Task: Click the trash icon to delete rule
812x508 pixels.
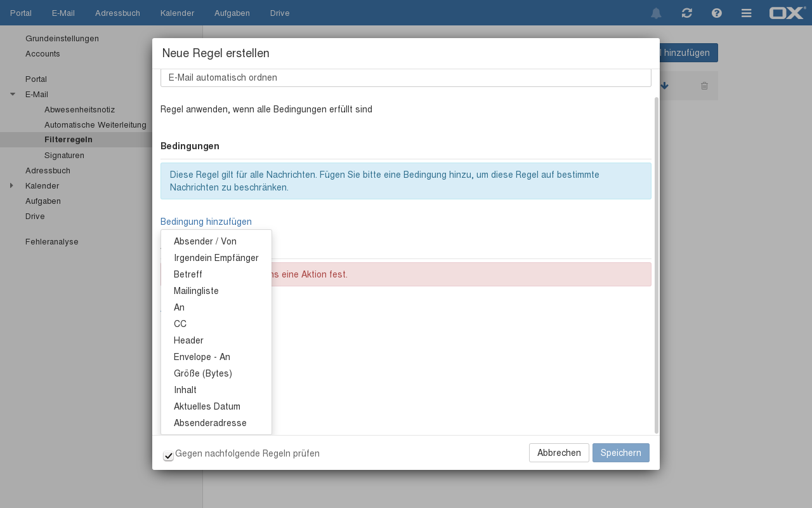Action: [704, 86]
